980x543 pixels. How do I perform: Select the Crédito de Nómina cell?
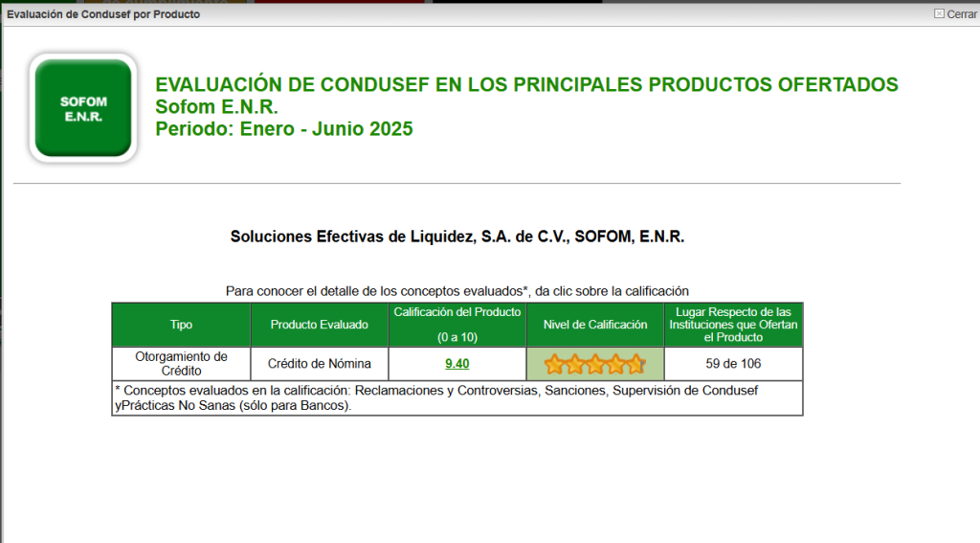pos(319,364)
